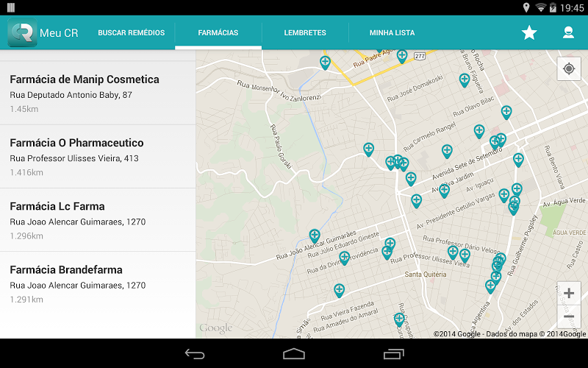Image resolution: width=588 pixels, height=368 pixels.
Task: Zoom in on the map
Action: tap(569, 293)
